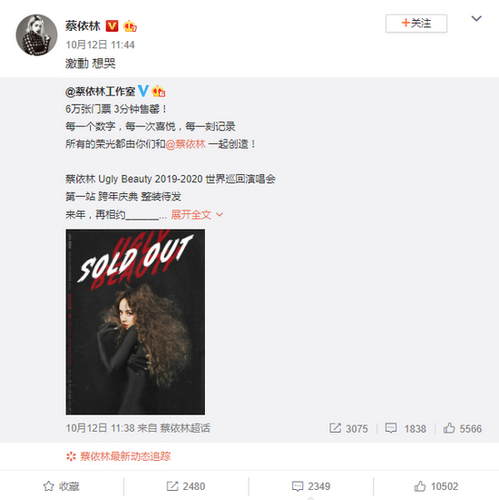This screenshot has height=500, width=499.
Task: Open the orange @蔡依林 mention link
Action: pos(185,144)
